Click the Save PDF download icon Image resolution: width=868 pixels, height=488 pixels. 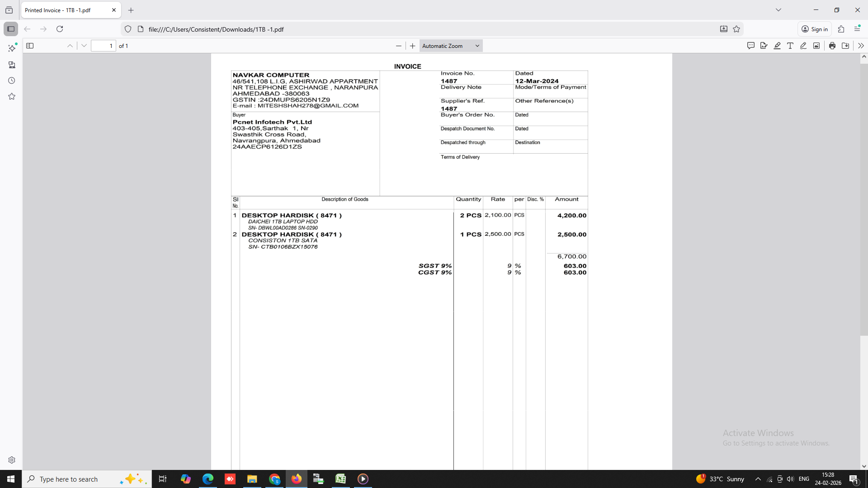click(x=845, y=46)
